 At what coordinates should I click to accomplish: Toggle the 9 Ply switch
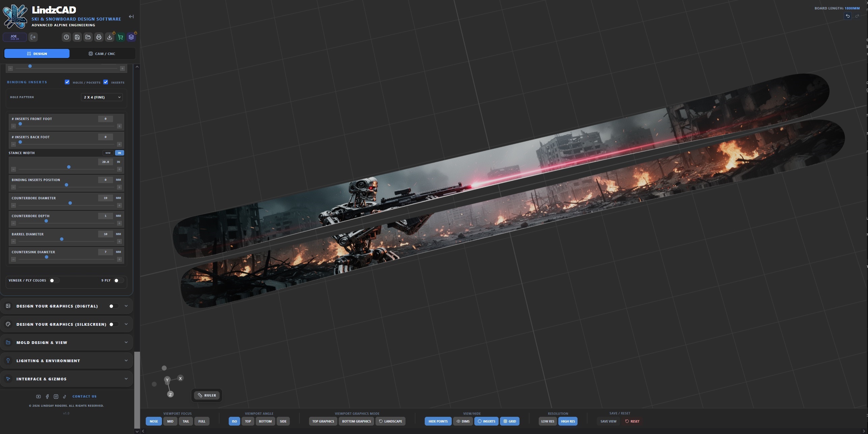[118, 281]
